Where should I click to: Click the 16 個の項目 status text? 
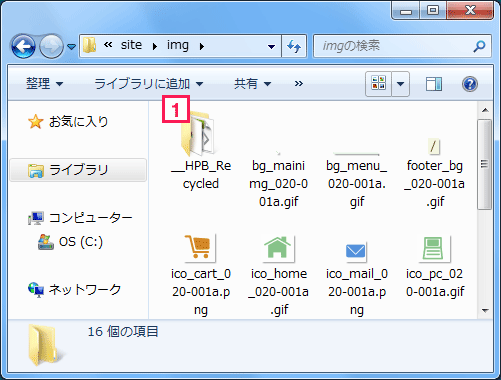pos(123,332)
